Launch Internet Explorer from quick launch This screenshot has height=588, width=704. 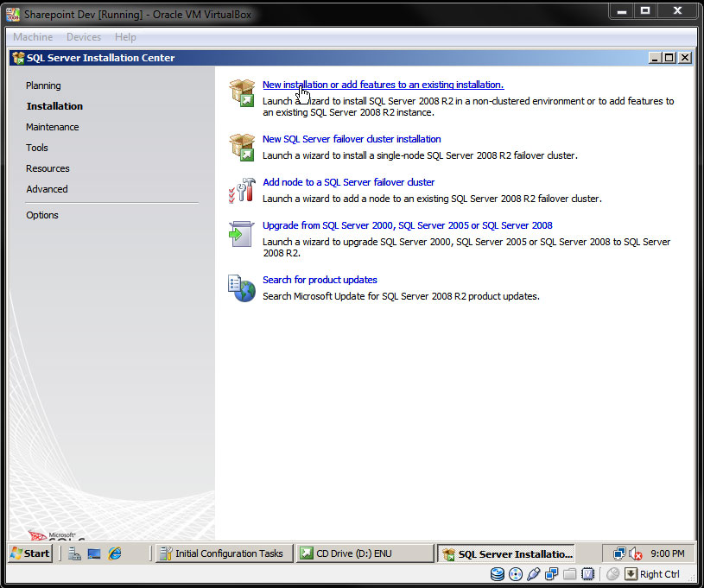(x=115, y=553)
